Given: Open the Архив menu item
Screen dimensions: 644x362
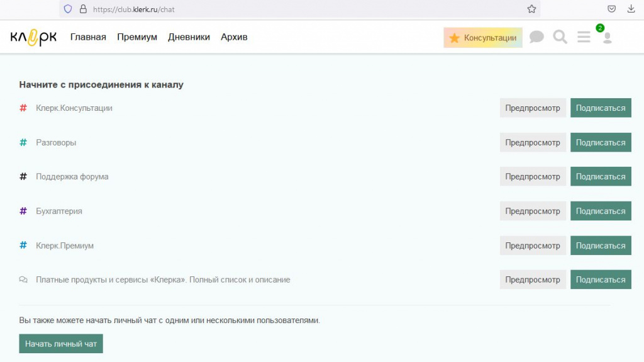Looking at the screenshot, I should click(x=234, y=37).
